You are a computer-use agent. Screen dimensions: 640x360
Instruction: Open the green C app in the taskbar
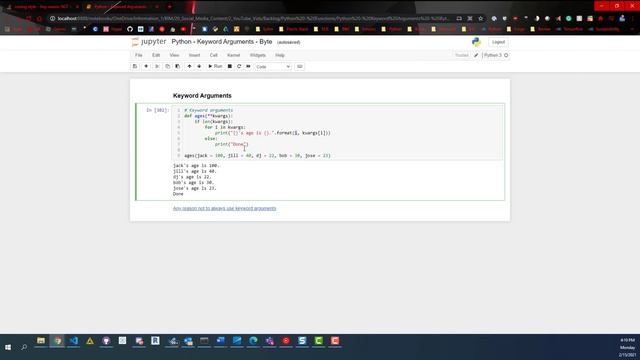point(318,341)
